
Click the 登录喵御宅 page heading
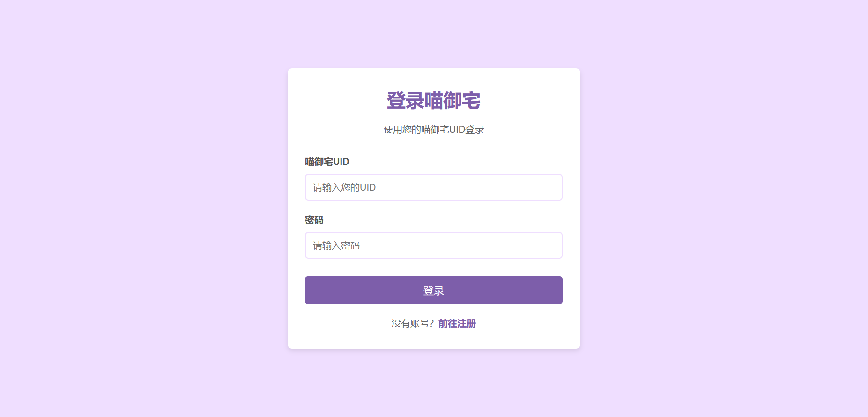coord(433,101)
